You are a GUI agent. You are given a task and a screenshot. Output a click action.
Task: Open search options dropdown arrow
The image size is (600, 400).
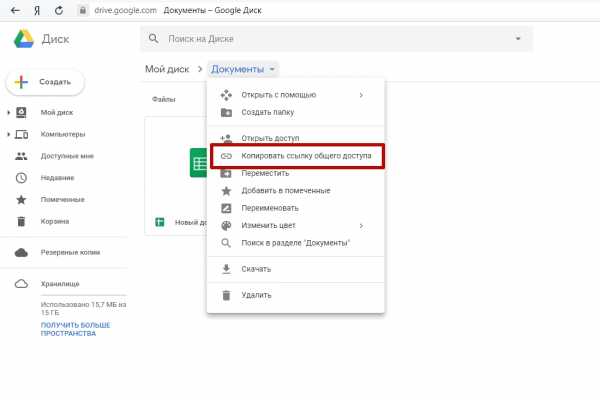pos(518,39)
